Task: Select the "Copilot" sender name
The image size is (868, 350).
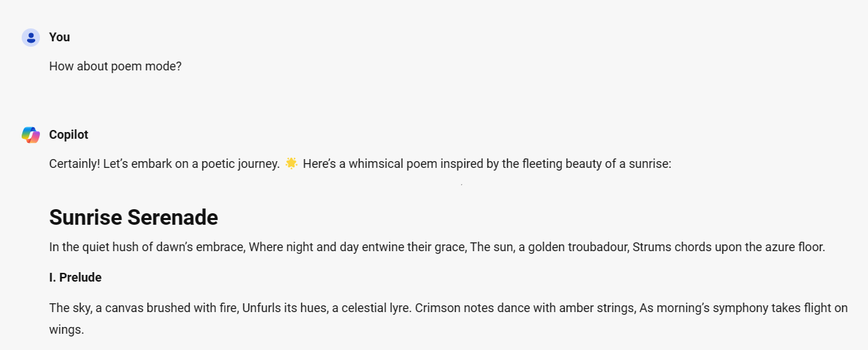Action: (68, 135)
